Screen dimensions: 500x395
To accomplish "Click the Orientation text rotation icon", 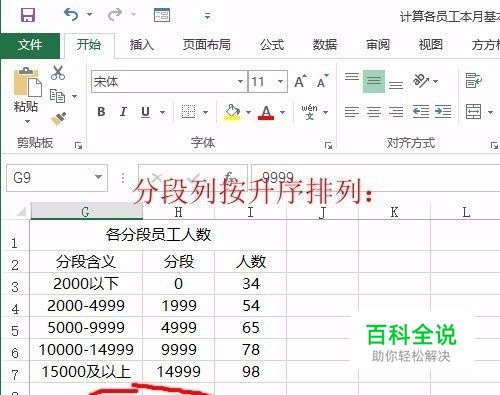I will tap(421, 80).
